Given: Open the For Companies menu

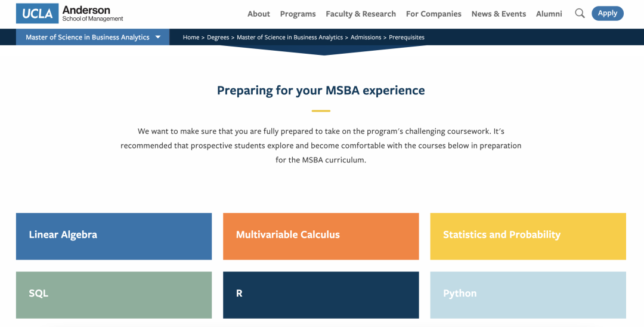Looking at the screenshot, I should click(434, 14).
